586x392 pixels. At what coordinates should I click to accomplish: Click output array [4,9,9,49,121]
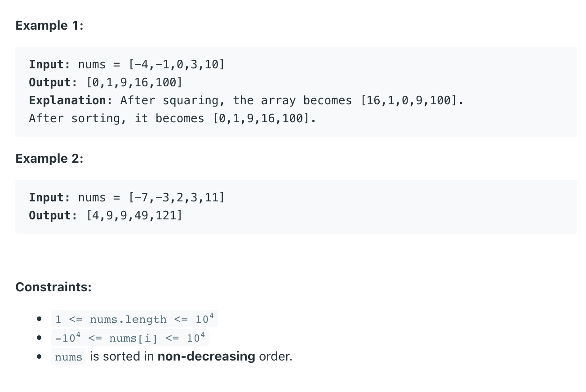click(x=134, y=215)
